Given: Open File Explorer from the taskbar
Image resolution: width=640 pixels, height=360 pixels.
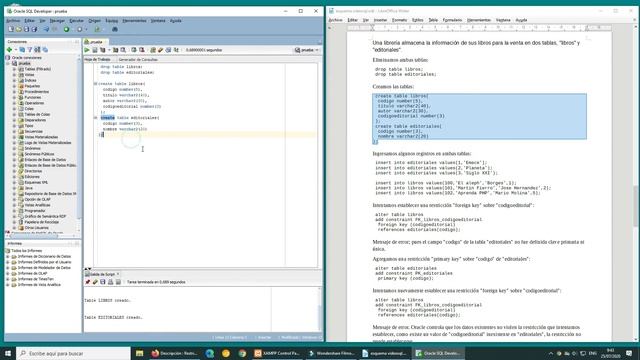Looking at the screenshot, I should point(140,353).
